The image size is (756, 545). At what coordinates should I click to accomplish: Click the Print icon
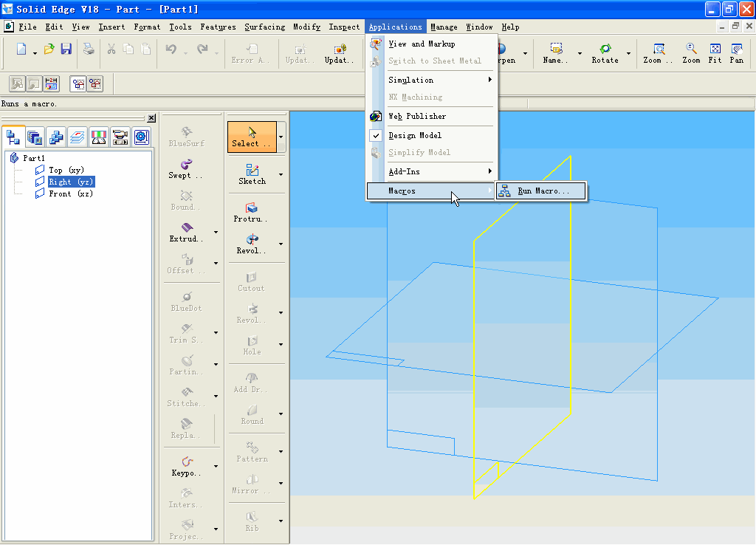(x=89, y=49)
